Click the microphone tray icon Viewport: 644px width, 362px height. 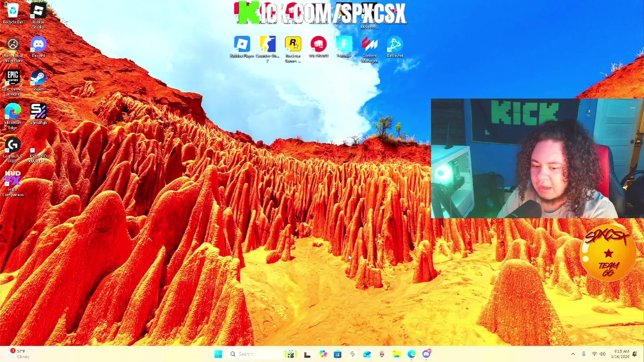[584, 354]
